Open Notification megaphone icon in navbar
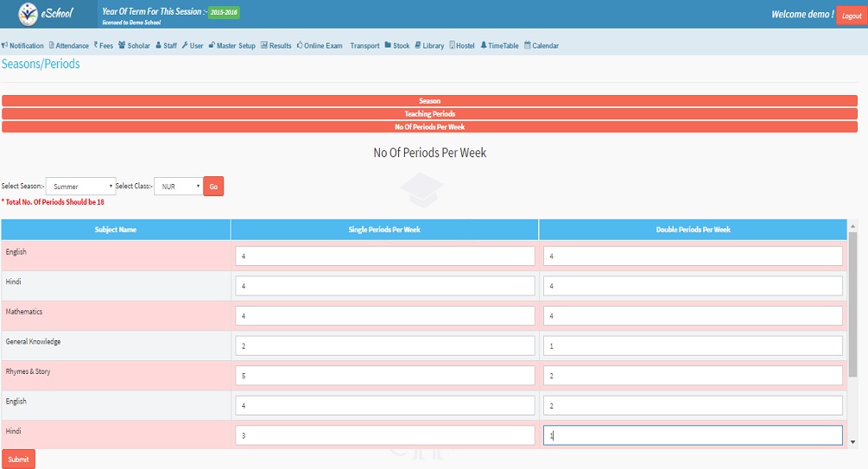Screen dimensions: 868x469 [4, 46]
